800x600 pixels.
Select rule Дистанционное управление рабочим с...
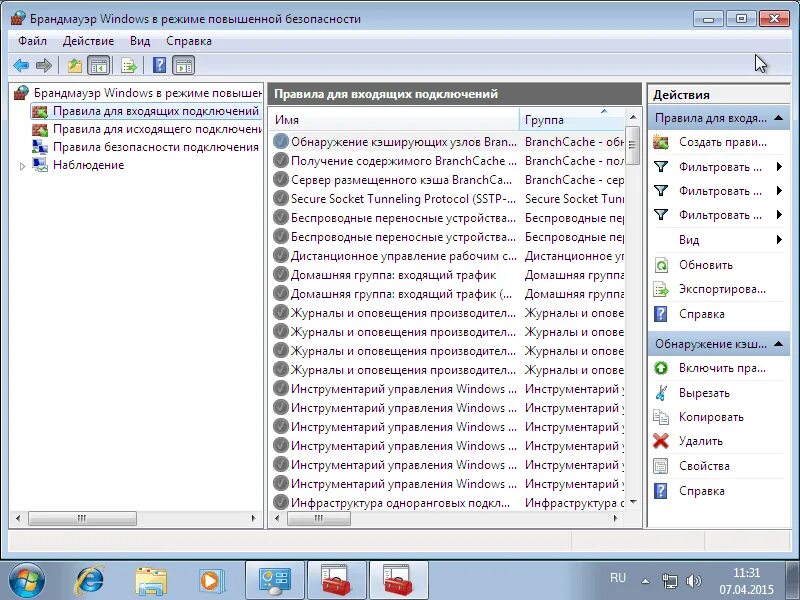[x=404, y=256]
